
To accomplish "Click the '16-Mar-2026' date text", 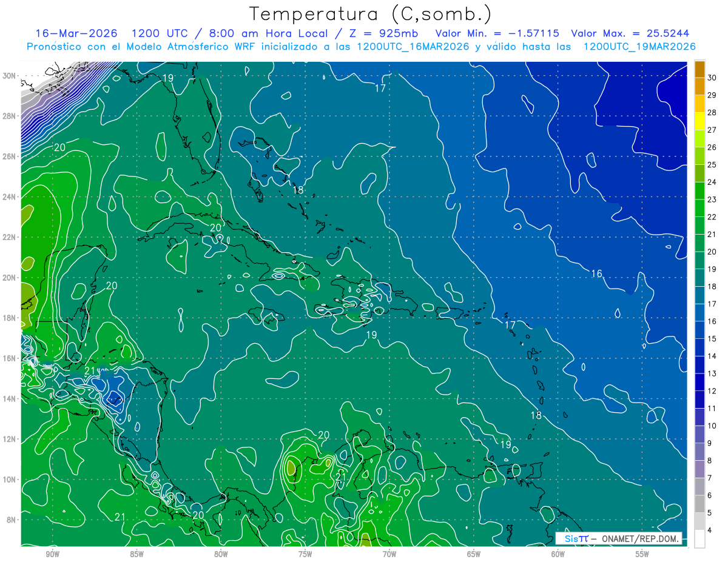I will click(x=75, y=33).
